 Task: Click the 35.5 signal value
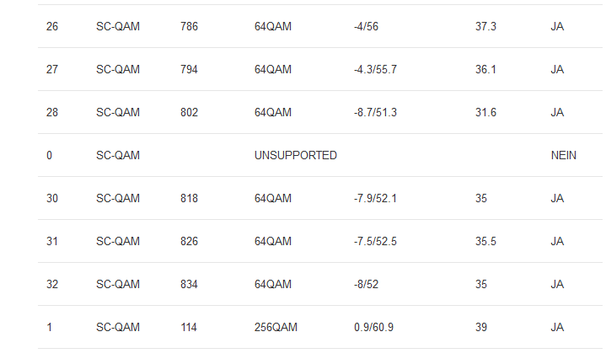tap(485, 242)
